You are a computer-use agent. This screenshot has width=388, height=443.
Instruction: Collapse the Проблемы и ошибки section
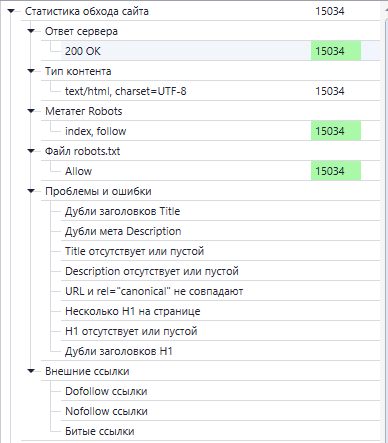coord(31,191)
